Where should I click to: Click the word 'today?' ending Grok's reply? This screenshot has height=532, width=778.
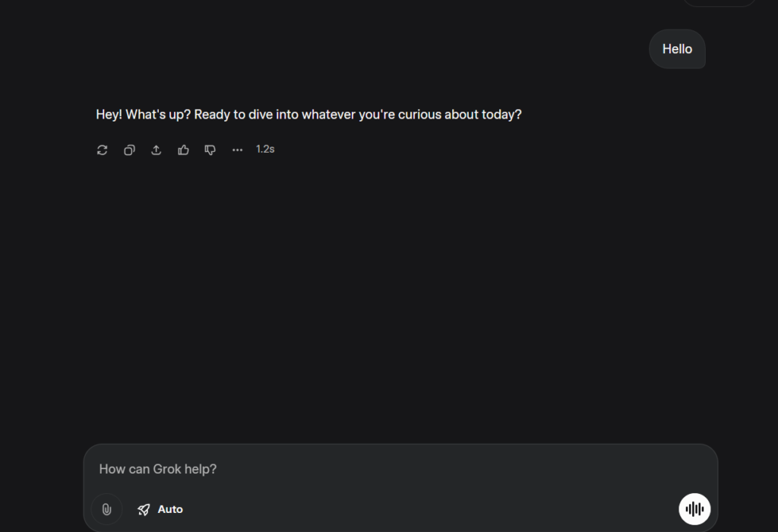tap(501, 115)
